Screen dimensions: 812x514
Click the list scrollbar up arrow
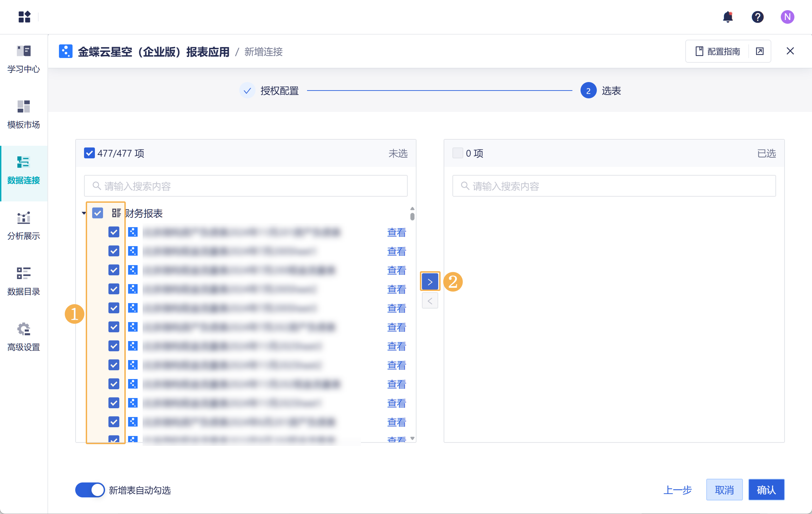pos(412,209)
